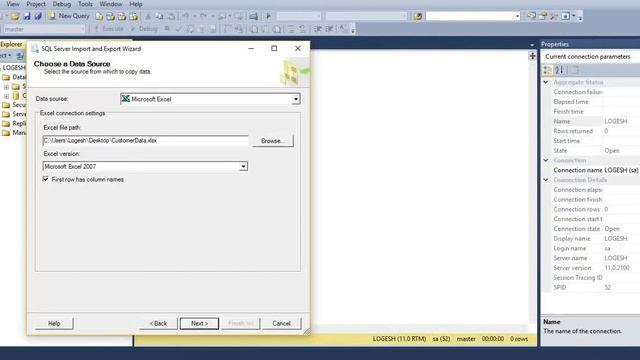The image size is (640, 360).
Task: Click the Toolbox wrench icon in top toolbar
Action: 554,16
